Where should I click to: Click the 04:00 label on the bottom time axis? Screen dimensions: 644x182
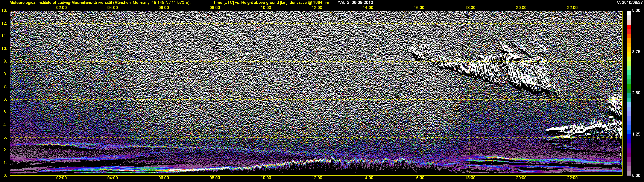pyautogui.click(x=112, y=178)
